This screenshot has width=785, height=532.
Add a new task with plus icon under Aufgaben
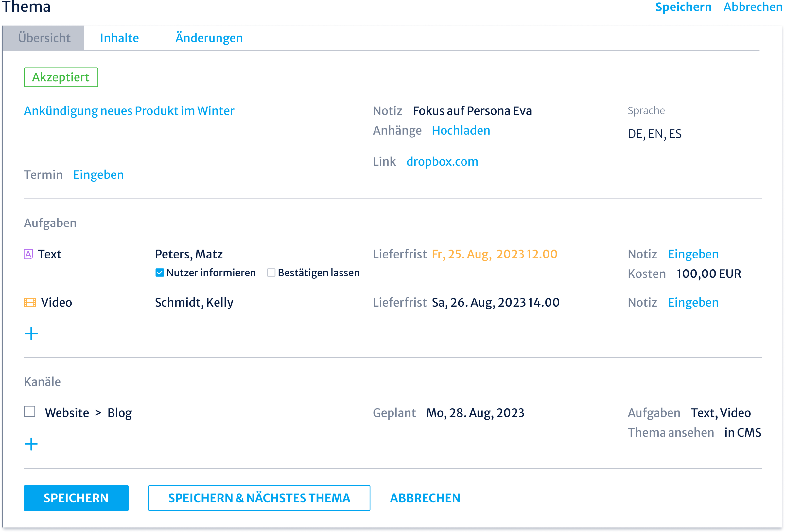point(31,334)
